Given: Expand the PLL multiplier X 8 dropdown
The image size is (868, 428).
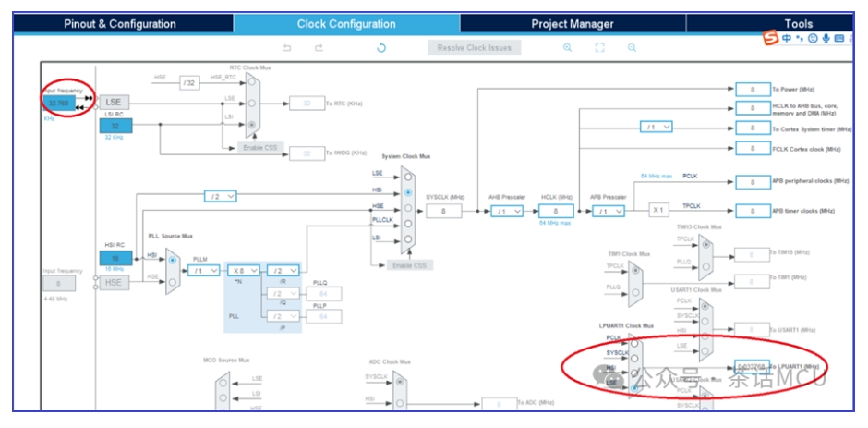Looking at the screenshot, I should (245, 270).
